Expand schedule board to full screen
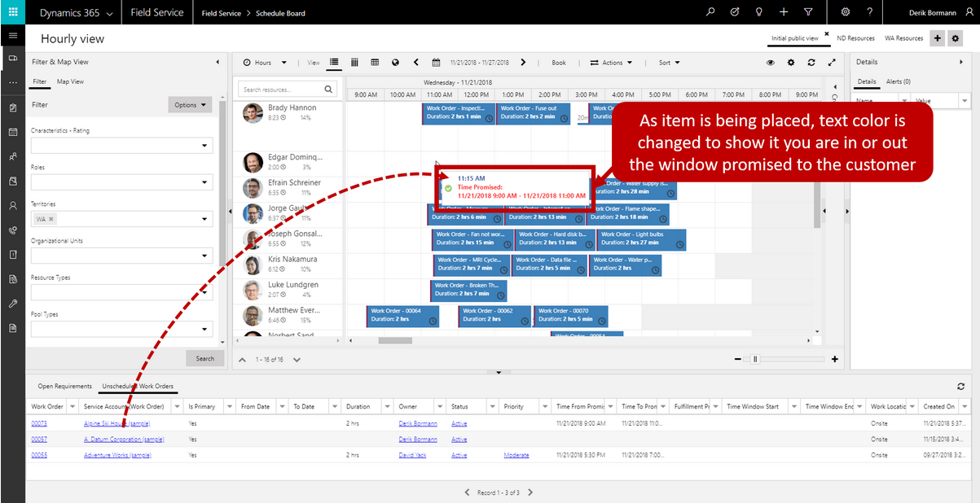Image resolution: width=980 pixels, height=503 pixels. point(831,63)
